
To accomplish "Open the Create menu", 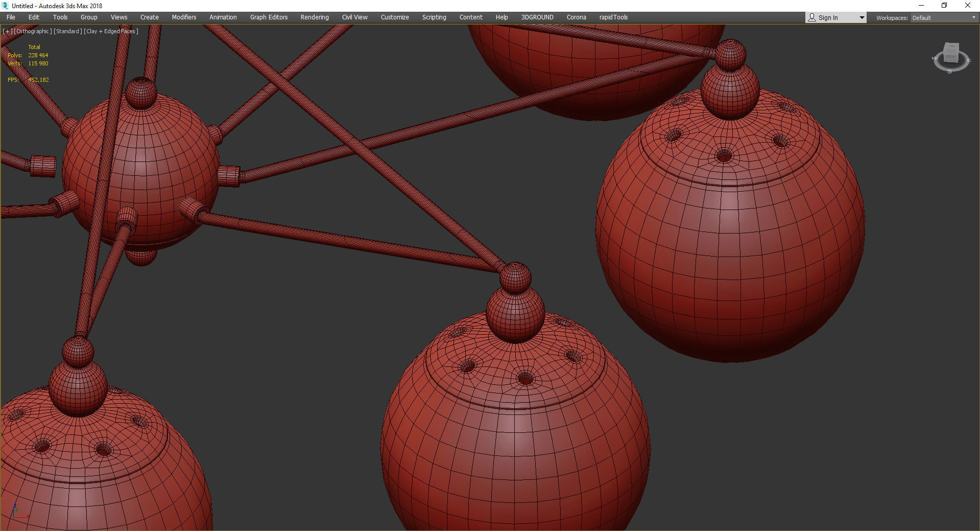I will (x=150, y=17).
